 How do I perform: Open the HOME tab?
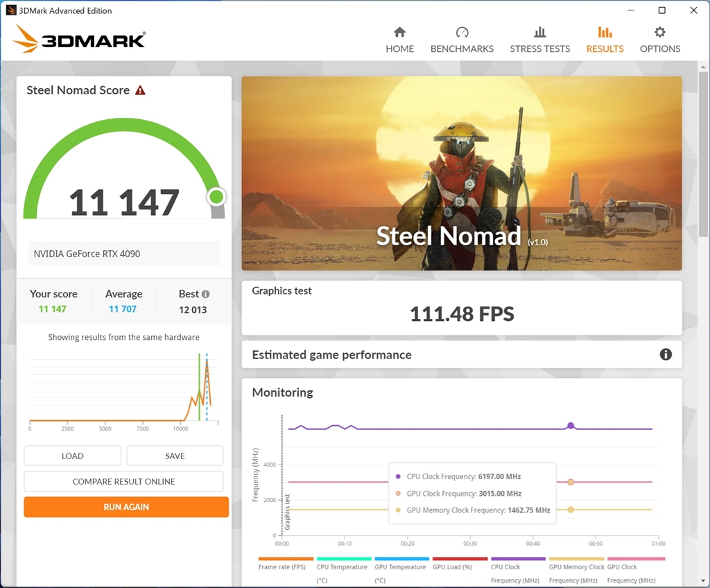[x=399, y=40]
